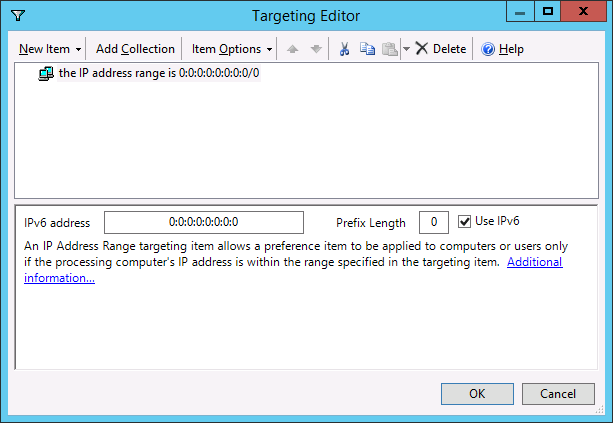Viewport: 613px width, 423px height.
Task: Open the Paste dropdown arrow
Action: pos(406,49)
